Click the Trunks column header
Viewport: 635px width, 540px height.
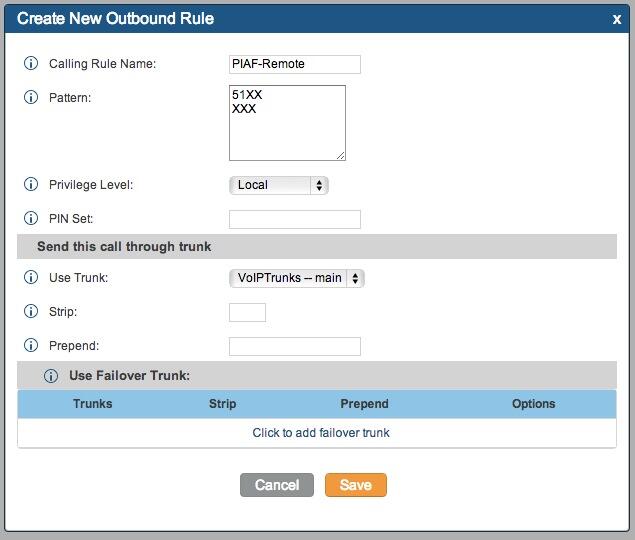point(93,404)
